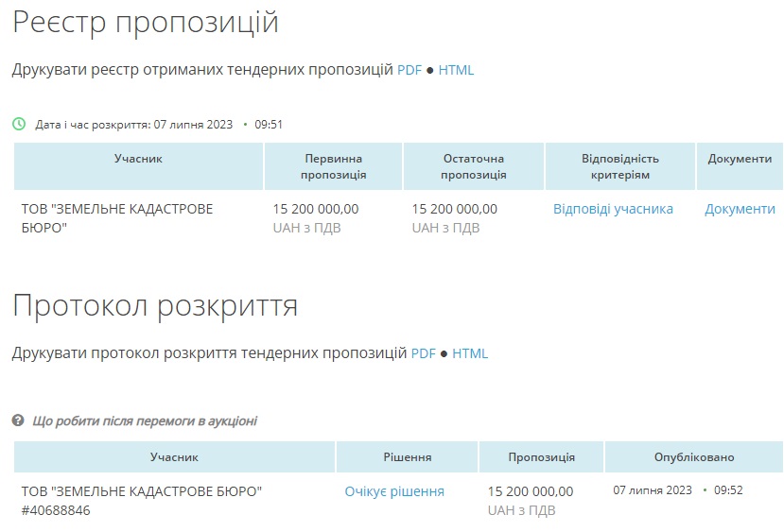
Task: Click 'Первинна пропозиція' column header
Action: click(333, 166)
